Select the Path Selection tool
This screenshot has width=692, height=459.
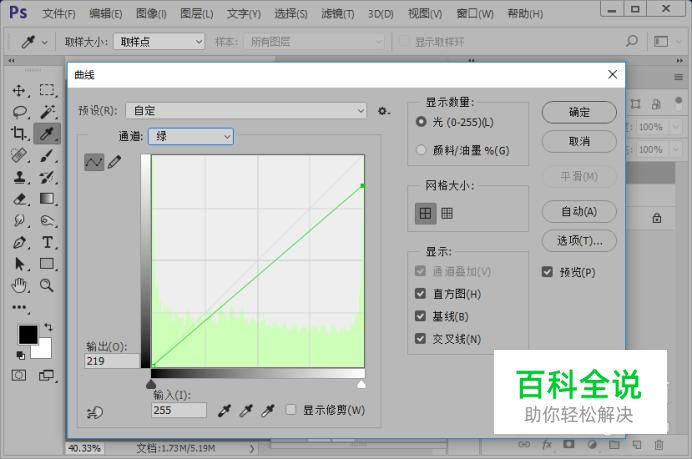point(19,264)
